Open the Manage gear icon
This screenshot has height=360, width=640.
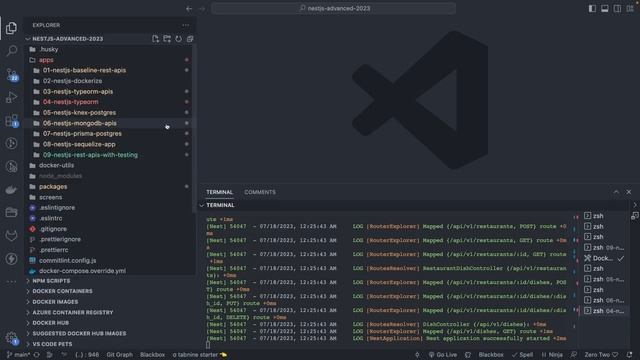point(11,338)
